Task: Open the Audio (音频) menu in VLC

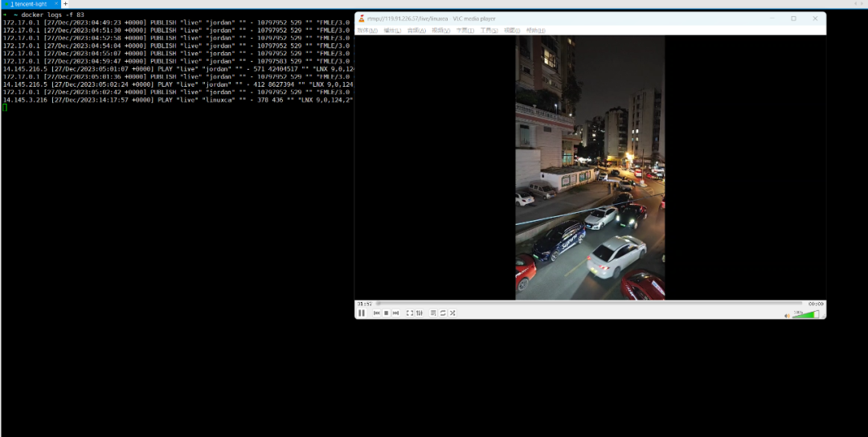Action: pos(416,31)
